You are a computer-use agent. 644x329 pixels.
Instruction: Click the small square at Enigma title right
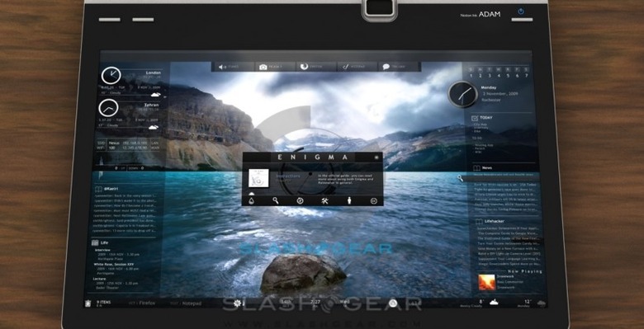tap(376, 157)
